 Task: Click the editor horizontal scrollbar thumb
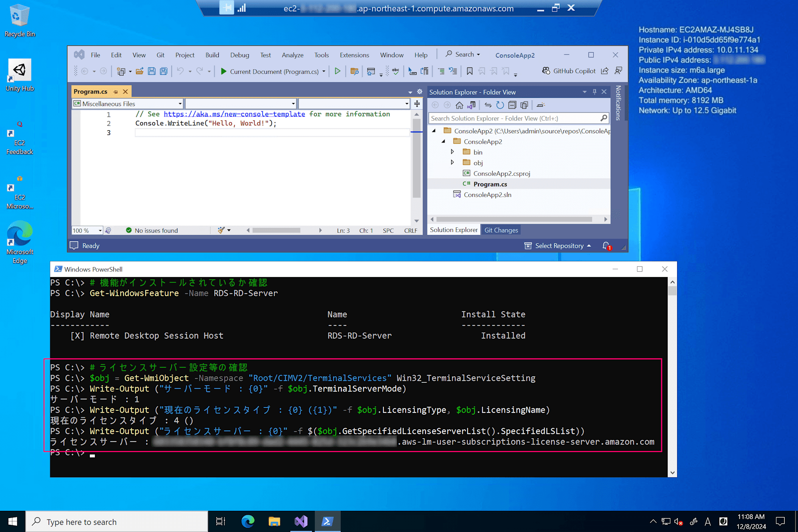click(x=276, y=230)
